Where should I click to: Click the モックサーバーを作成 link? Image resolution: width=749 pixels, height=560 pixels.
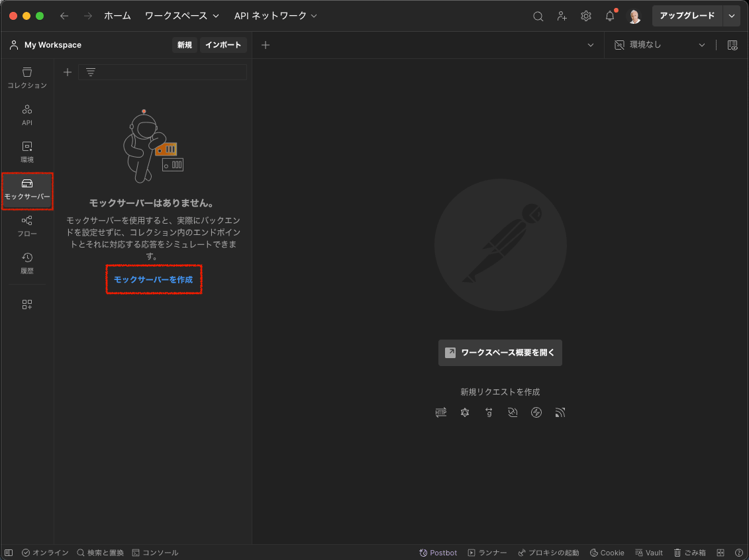[154, 280]
